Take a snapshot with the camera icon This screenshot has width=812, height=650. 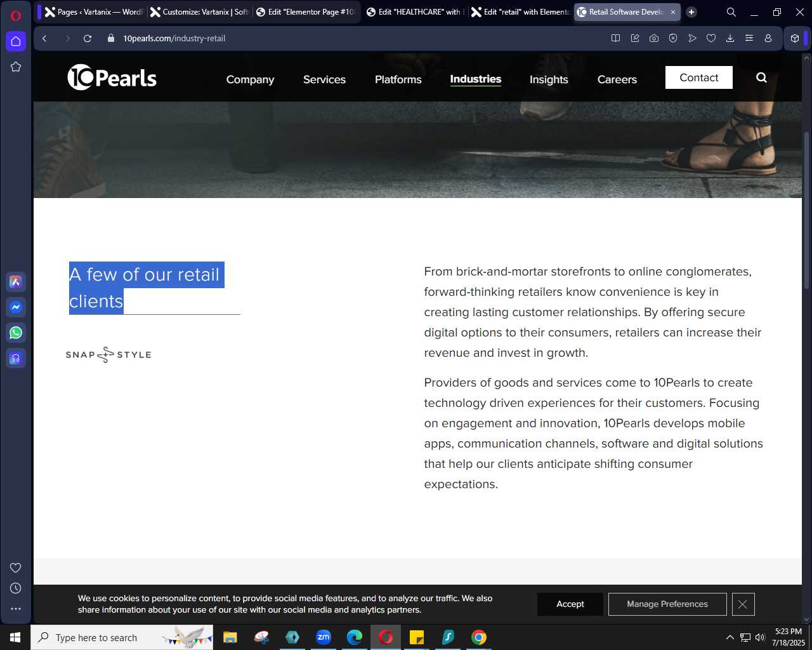(x=654, y=38)
